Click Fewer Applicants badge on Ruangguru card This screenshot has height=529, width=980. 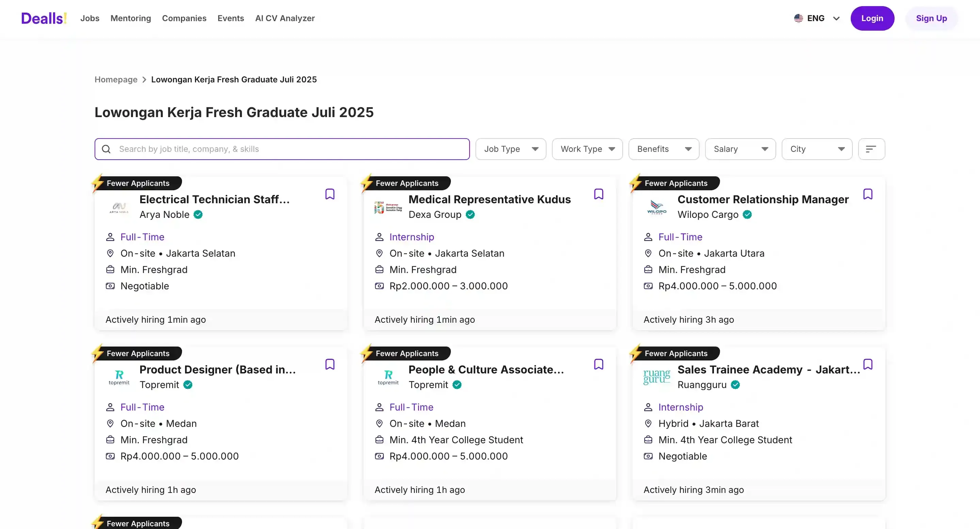coord(675,354)
